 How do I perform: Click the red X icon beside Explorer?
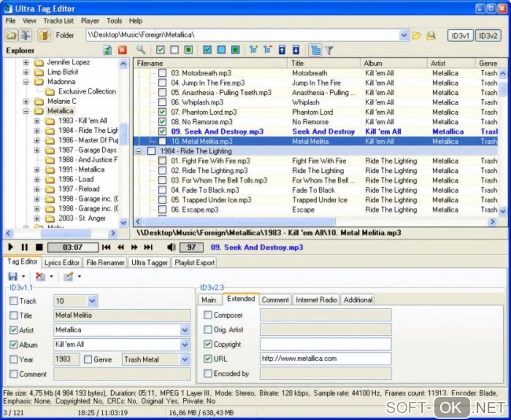[x=122, y=50]
